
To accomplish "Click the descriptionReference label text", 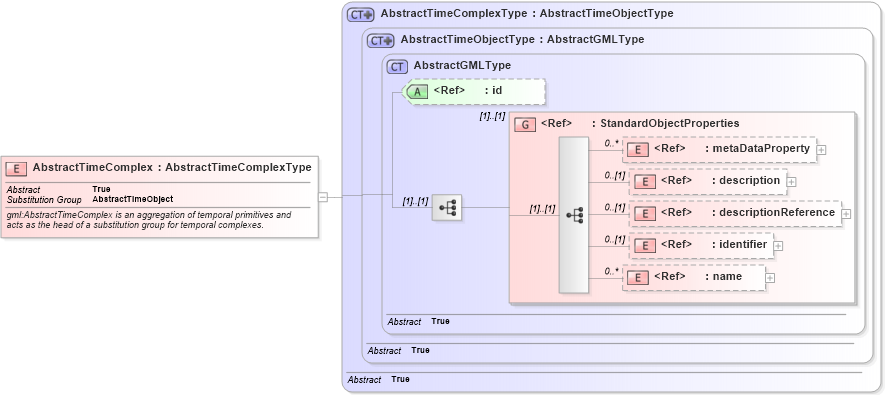I will pyautogui.click(x=748, y=212).
